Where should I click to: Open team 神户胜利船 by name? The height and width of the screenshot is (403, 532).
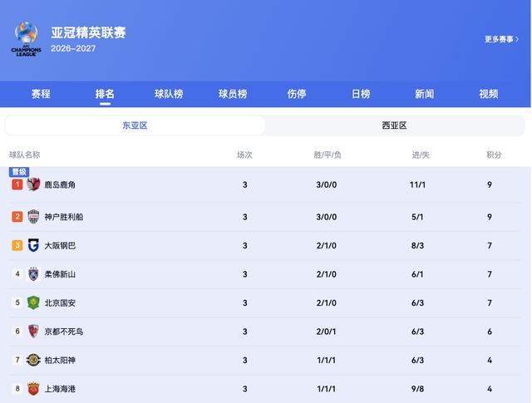pos(64,217)
